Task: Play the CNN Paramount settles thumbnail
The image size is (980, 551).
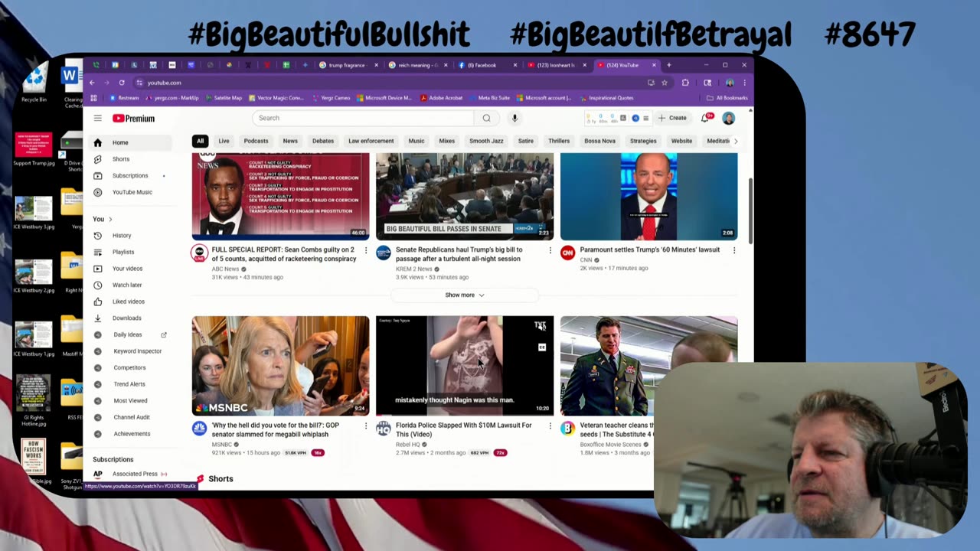Action: (649, 197)
